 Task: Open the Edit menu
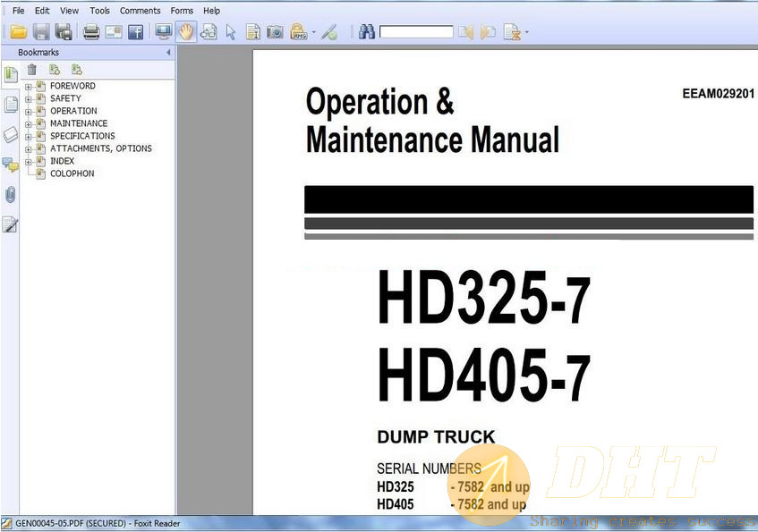click(x=42, y=11)
